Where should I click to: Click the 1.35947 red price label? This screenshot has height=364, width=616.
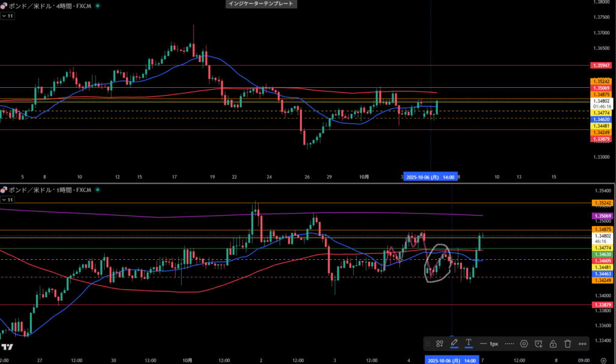602,64
